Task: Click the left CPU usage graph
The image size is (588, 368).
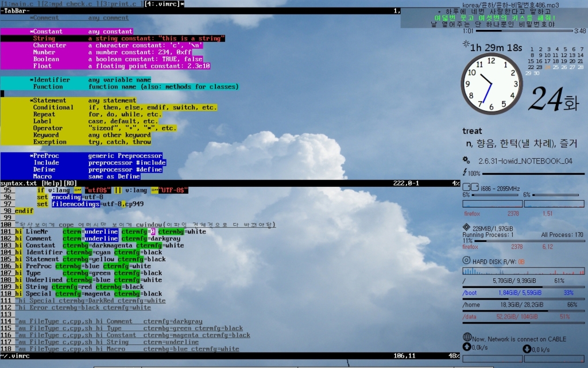Action: pos(492,204)
